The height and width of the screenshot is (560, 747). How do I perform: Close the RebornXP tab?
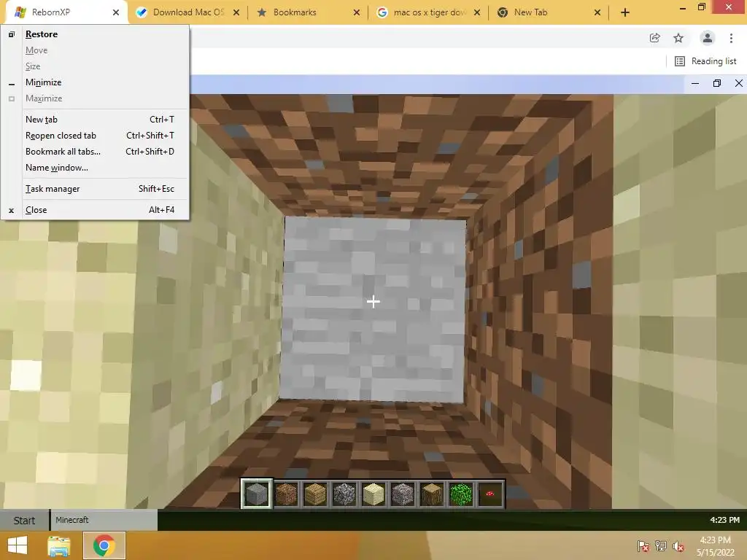[x=116, y=13]
